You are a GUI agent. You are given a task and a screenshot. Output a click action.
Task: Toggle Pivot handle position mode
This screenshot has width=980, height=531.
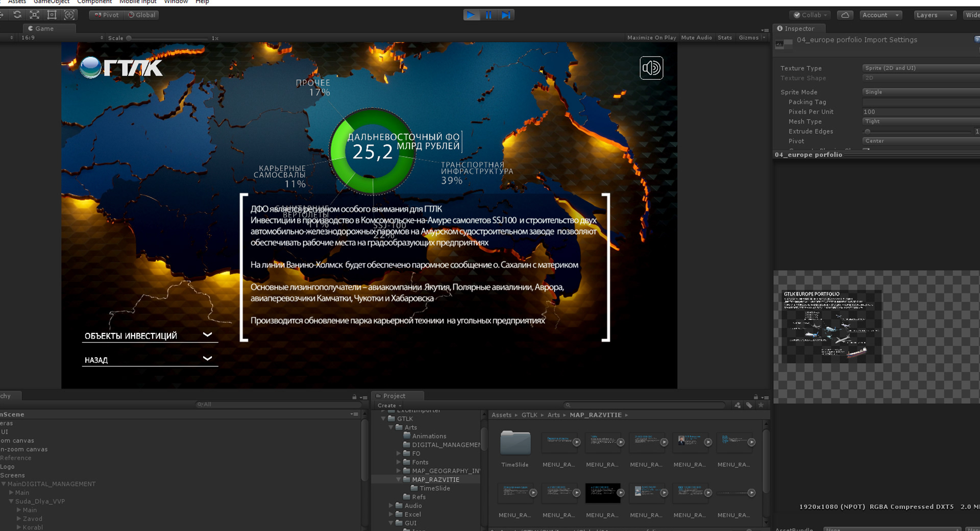click(107, 15)
